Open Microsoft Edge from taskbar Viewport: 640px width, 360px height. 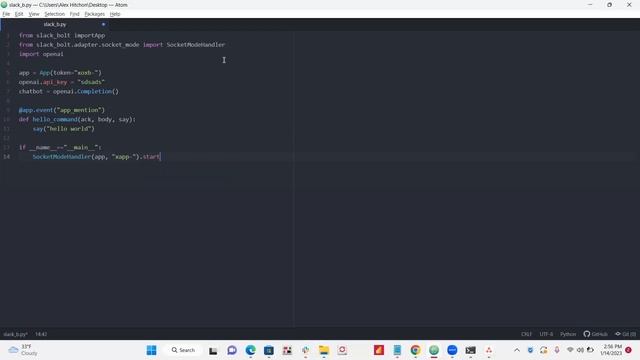[x=250, y=350]
